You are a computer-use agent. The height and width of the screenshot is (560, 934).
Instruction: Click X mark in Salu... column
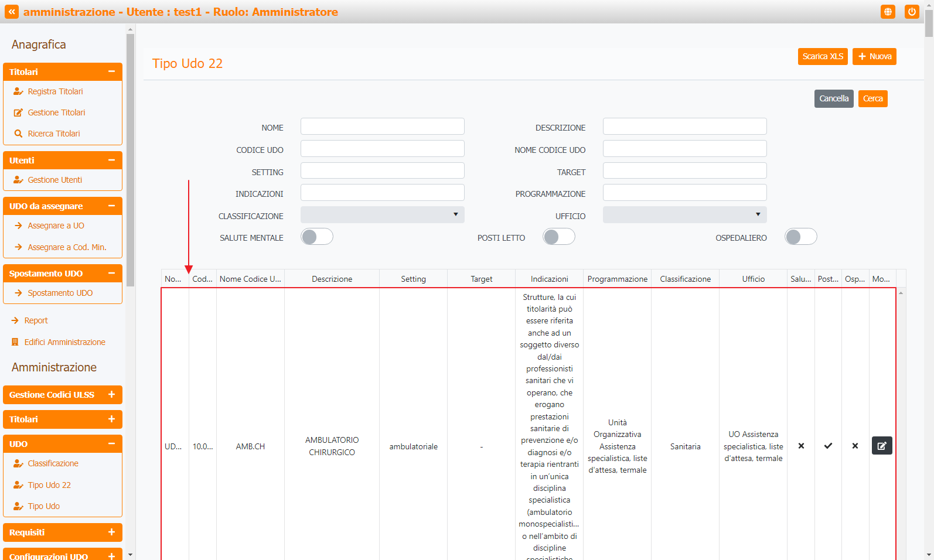coord(801,446)
